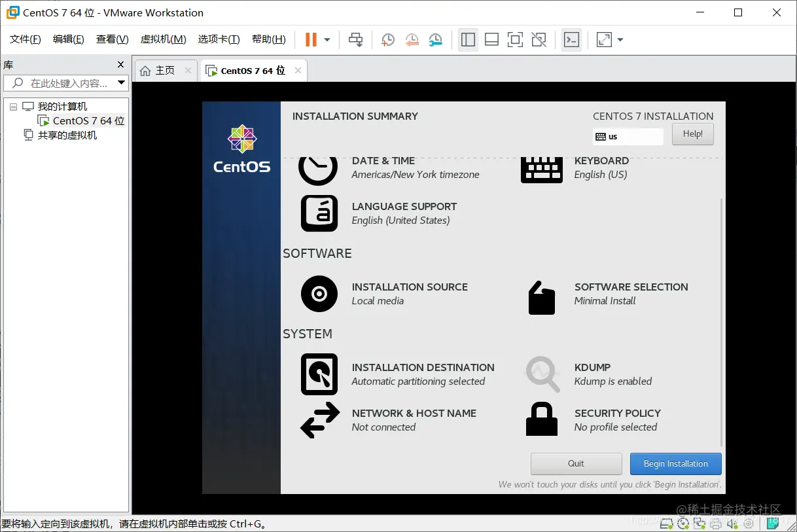Close the 主页 tab

point(188,71)
